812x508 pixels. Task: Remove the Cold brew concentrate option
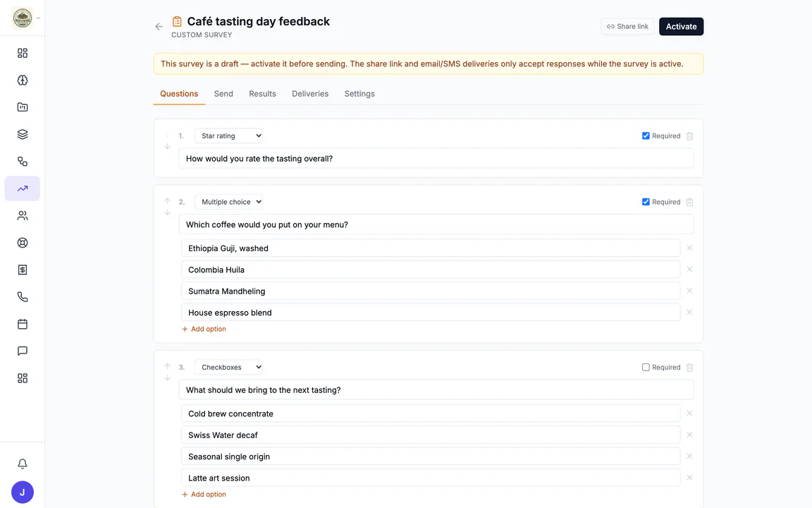pos(689,413)
